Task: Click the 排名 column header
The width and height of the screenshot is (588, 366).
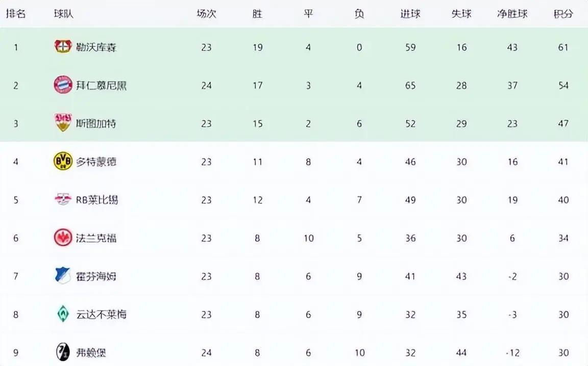Action: coord(16,14)
